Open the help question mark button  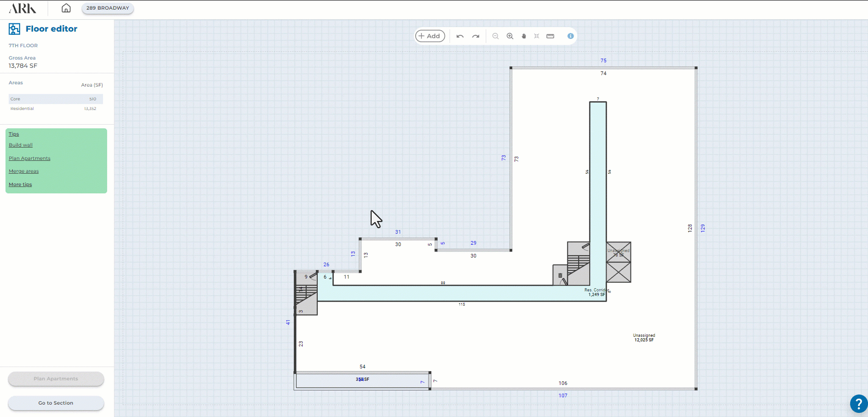tap(858, 404)
